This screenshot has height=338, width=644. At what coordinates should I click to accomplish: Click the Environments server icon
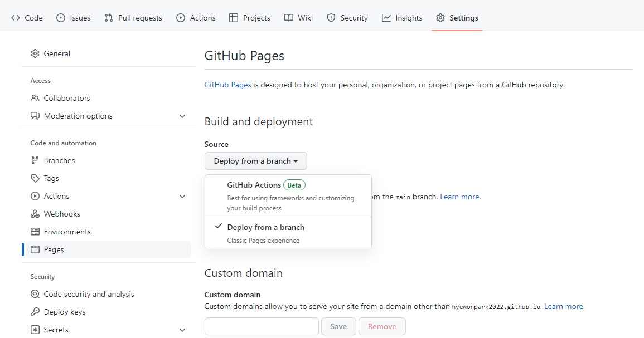click(35, 232)
